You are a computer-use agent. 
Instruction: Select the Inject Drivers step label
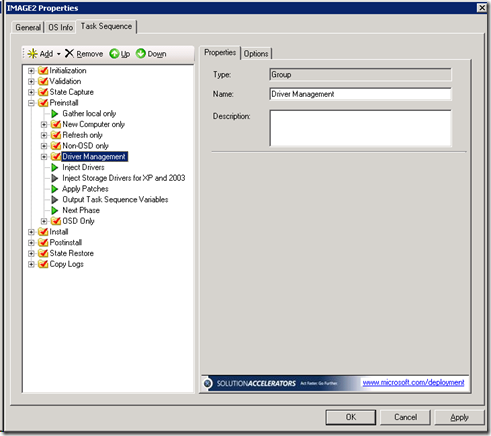tap(83, 167)
